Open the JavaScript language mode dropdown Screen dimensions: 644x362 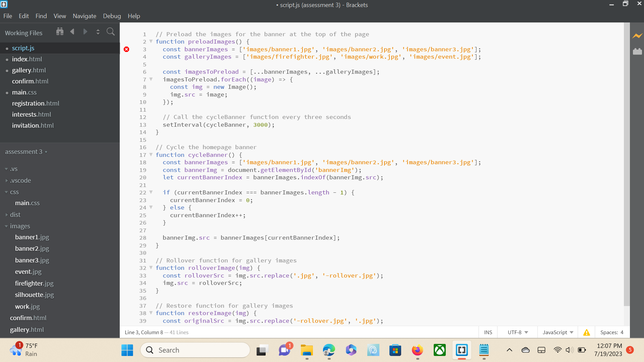(x=558, y=332)
